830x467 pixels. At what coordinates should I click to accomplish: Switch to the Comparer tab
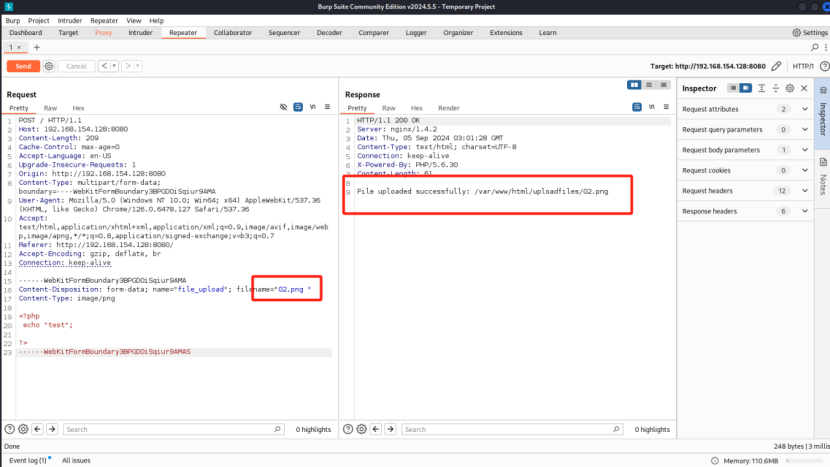(x=374, y=33)
